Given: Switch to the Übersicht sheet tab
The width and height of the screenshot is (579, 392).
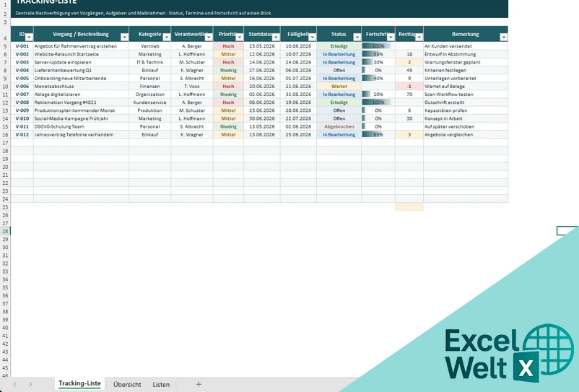Looking at the screenshot, I should (127, 384).
